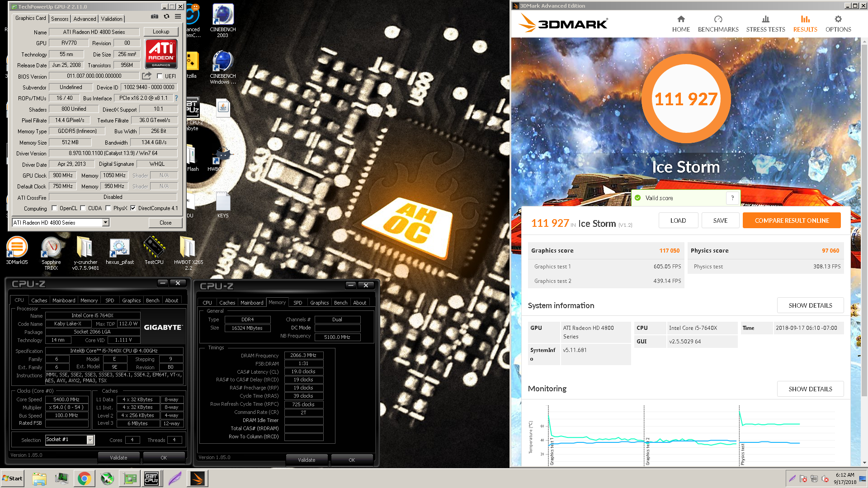Launch TestCPU desktop icon
The width and height of the screenshot is (868, 488).
154,251
